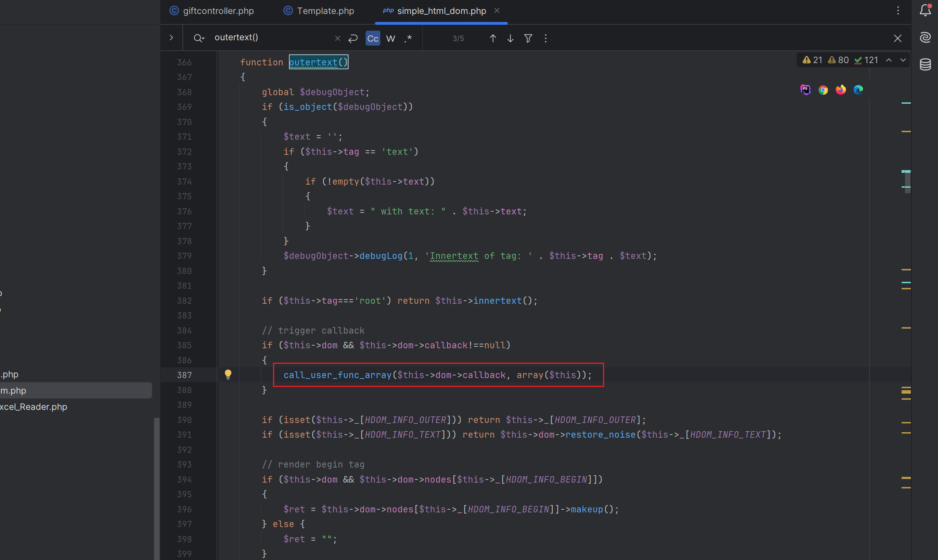This screenshot has height=560, width=938.
Task: Click the 121 typos indicator
Action: [x=866, y=60]
